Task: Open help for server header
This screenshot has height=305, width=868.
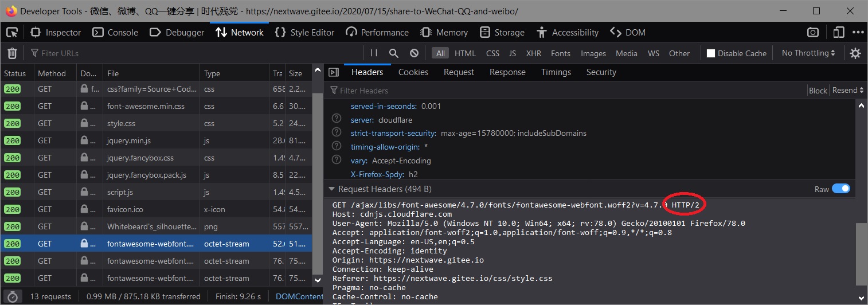Action: (x=337, y=120)
